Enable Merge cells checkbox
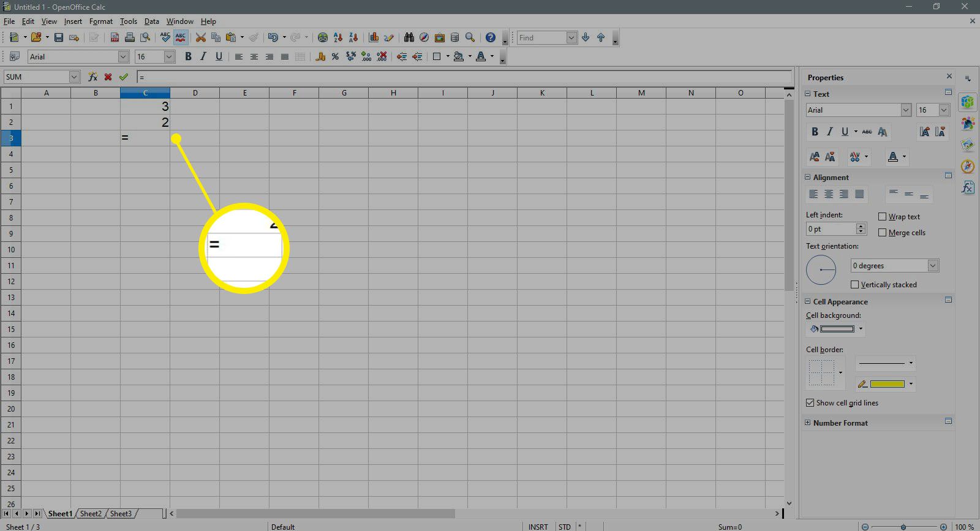The height and width of the screenshot is (531, 980). pyautogui.click(x=882, y=233)
